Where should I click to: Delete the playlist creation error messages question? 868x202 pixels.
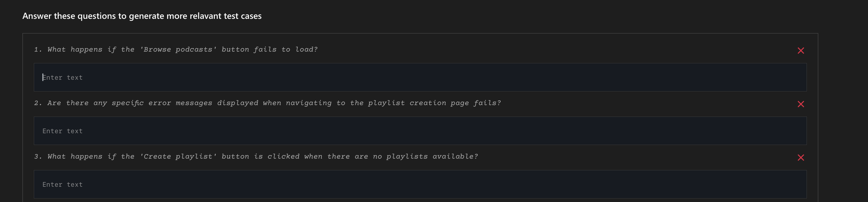pos(801,104)
